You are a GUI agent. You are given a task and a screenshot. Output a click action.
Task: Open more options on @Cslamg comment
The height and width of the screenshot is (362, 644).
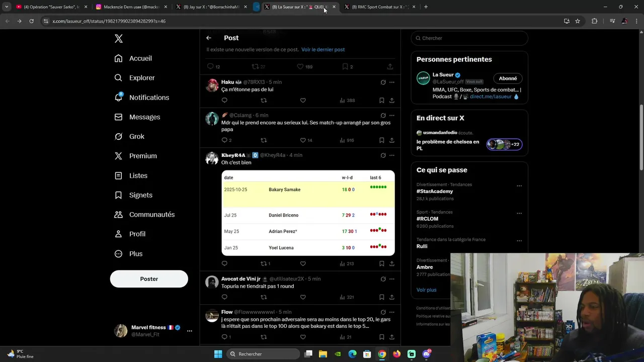pos(391,115)
